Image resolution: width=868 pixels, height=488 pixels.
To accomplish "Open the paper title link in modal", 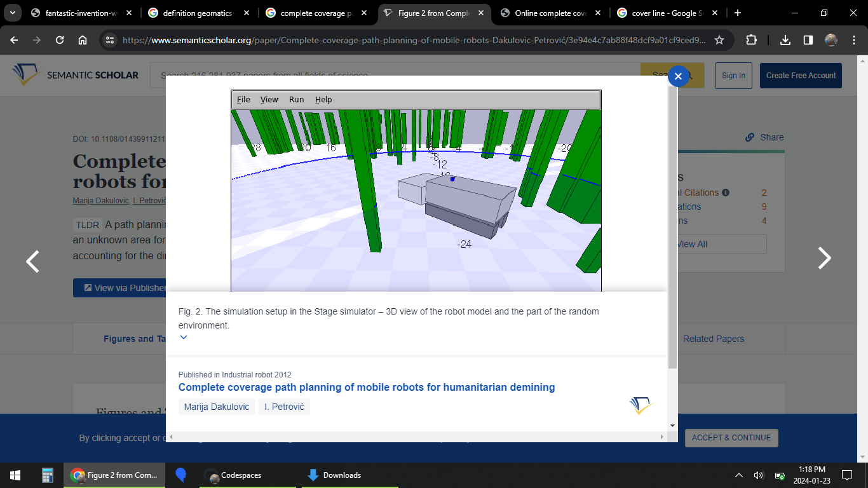I will (x=367, y=387).
